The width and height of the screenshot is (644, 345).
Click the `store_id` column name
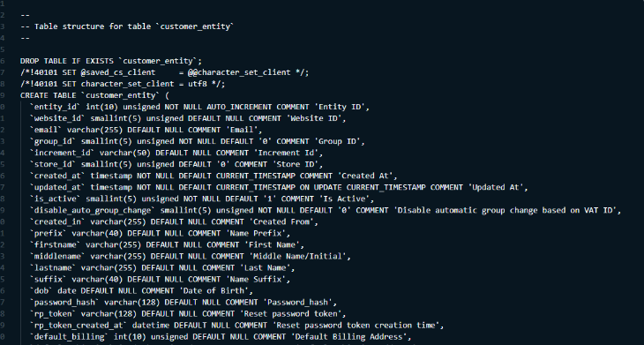coord(53,164)
